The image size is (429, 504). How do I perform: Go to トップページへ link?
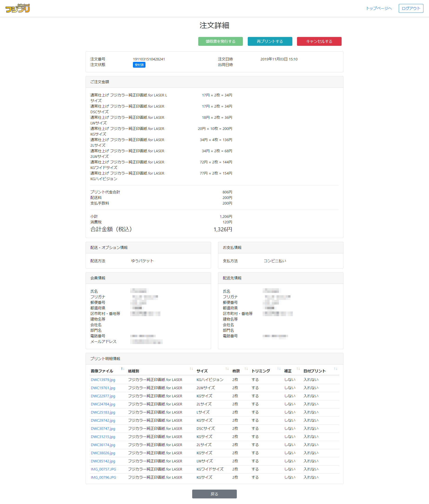click(379, 8)
